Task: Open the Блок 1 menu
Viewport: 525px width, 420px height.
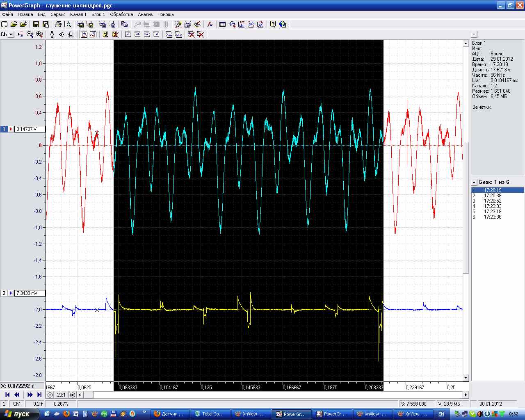Action: pos(98,14)
